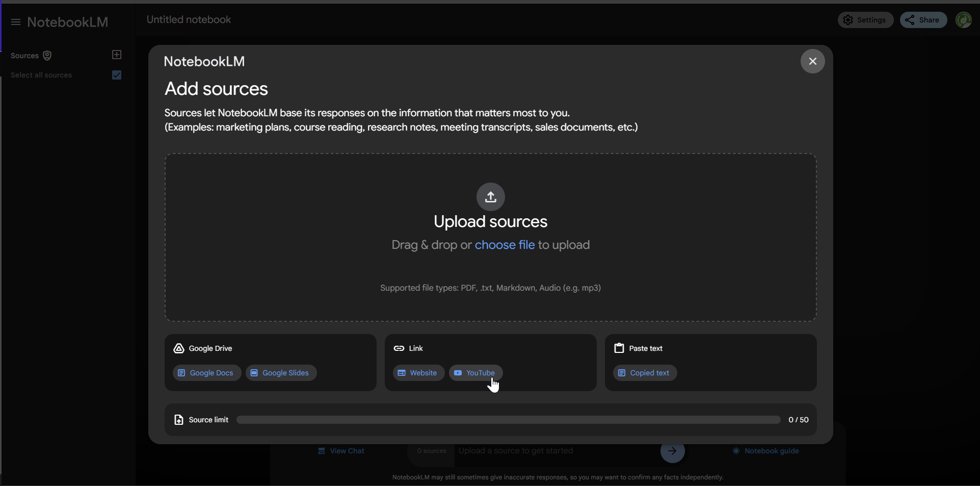The image size is (980, 486).
Task: Add a YouTube link source
Action: coord(475,373)
